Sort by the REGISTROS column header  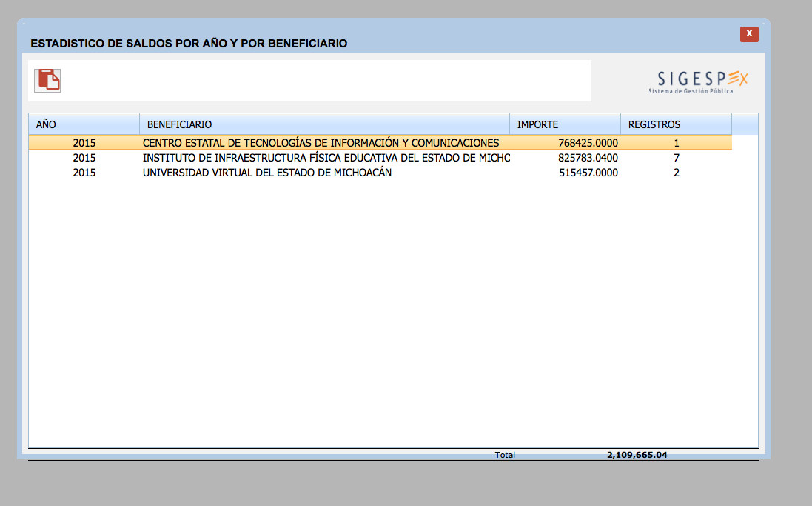pyautogui.click(x=676, y=124)
